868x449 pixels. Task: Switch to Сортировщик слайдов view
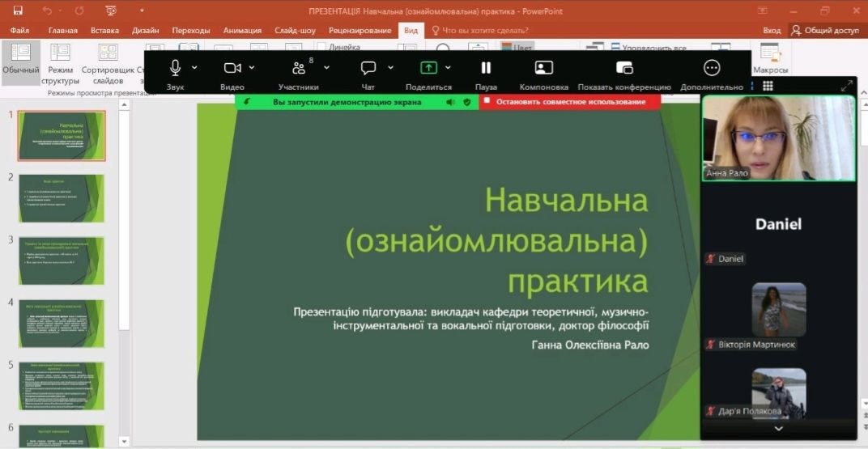click(108, 63)
